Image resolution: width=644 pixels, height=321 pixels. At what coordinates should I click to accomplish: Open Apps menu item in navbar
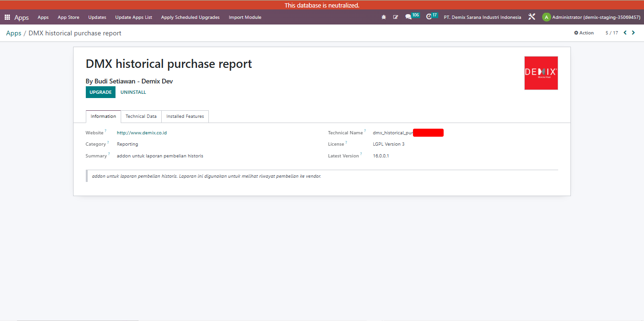(x=43, y=17)
